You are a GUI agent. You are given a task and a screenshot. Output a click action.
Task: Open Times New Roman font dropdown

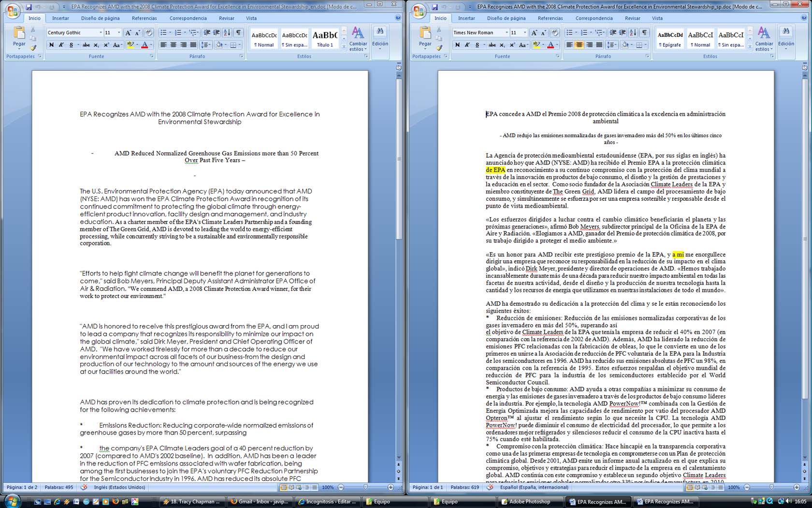[x=507, y=32]
